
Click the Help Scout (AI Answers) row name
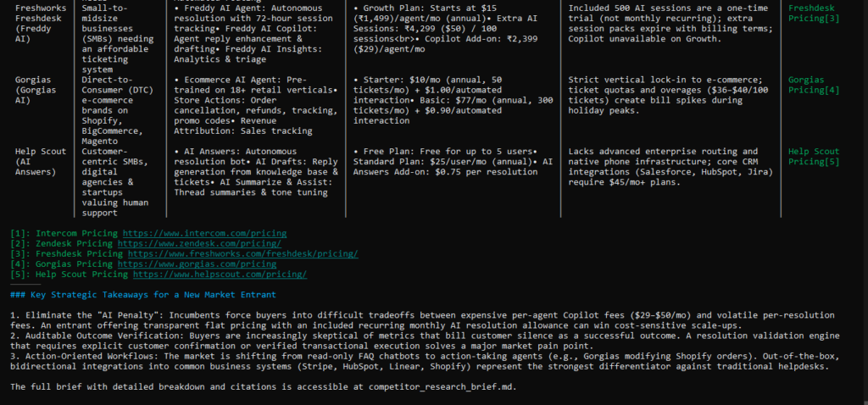pyautogui.click(x=41, y=162)
